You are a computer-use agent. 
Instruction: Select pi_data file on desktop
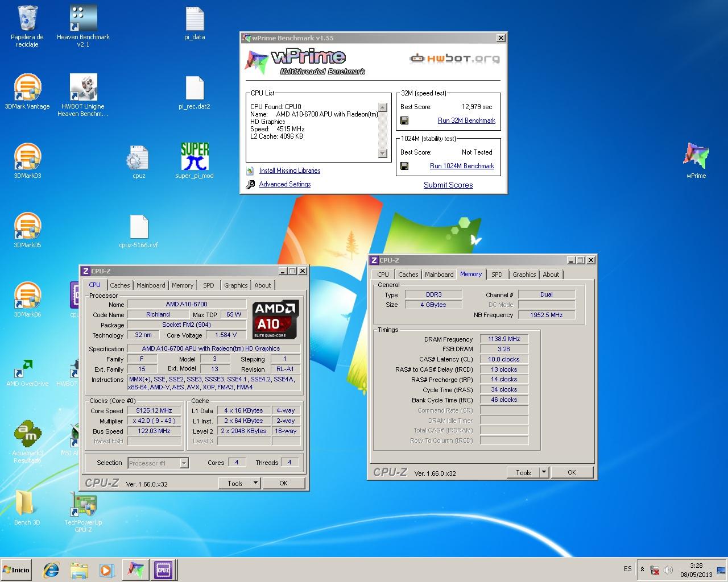coord(195,24)
